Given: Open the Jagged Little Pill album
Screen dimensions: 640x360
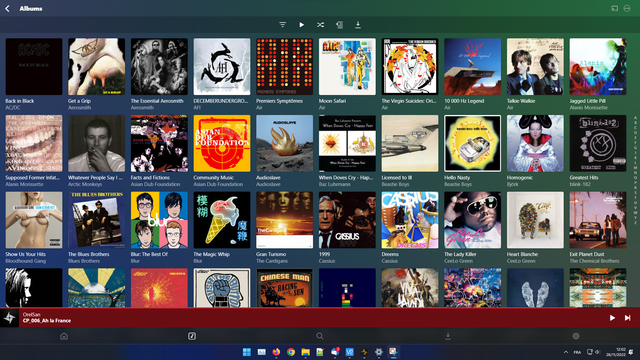Looking at the screenshot, I should (x=598, y=67).
